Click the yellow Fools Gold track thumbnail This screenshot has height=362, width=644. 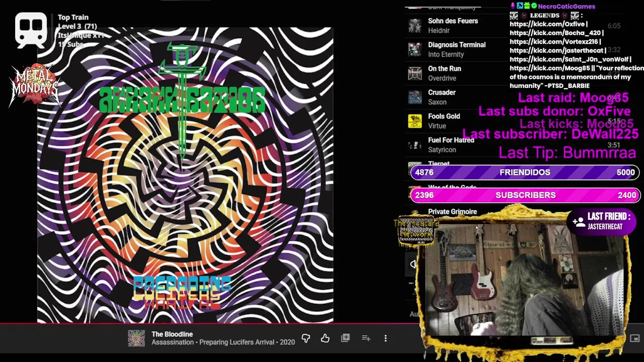coord(415,121)
